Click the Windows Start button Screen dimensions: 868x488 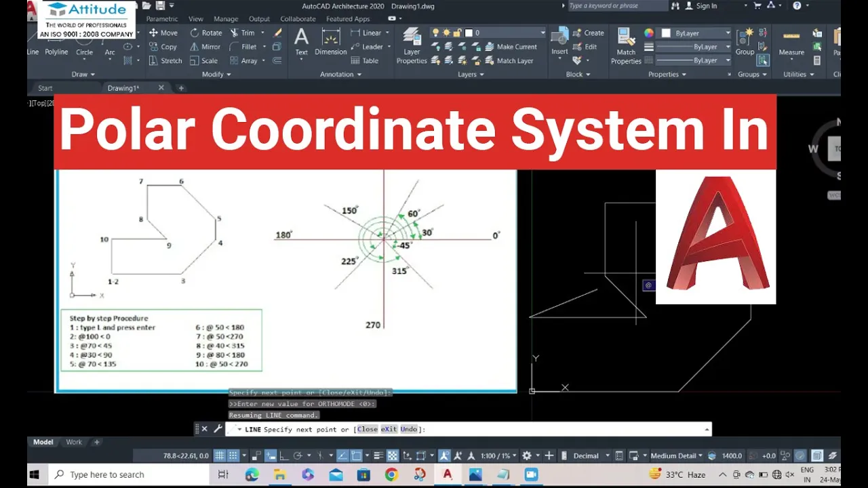pos(34,474)
